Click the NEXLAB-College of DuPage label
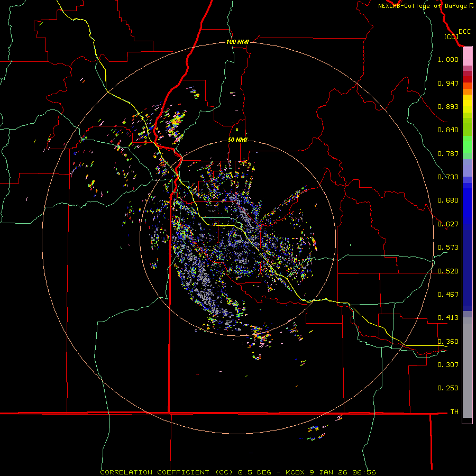This screenshot has width=476, height=476. pos(422,6)
